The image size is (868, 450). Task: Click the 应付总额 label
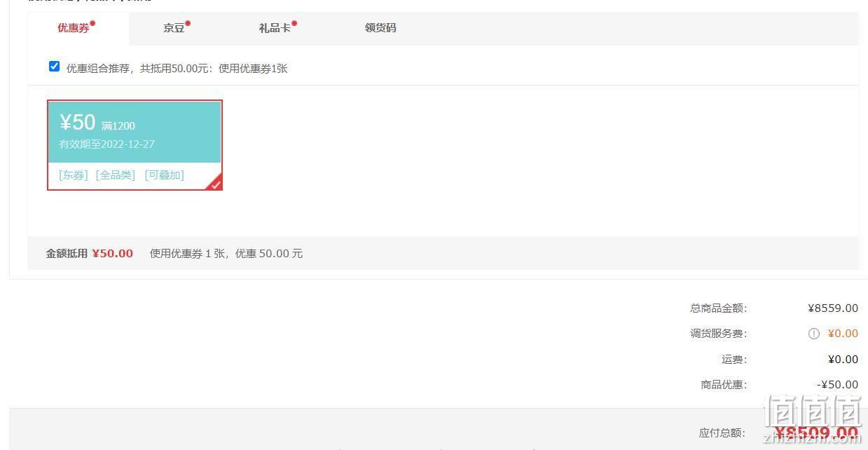(722, 433)
